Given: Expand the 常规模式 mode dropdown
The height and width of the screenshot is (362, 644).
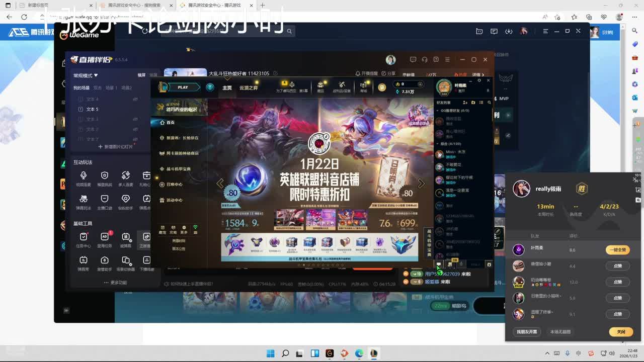Looking at the screenshot, I should pos(86,75).
